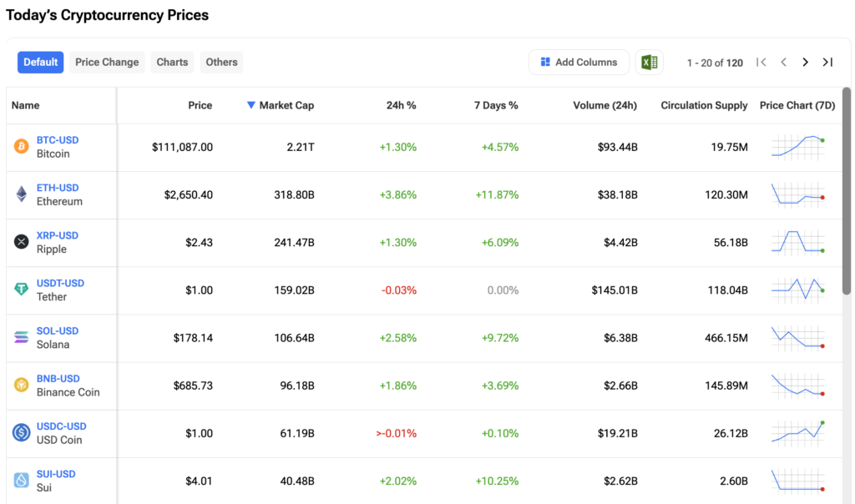Image resolution: width=855 pixels, height=504 pixels.
Task: Click the USD Coin logo icon
Action: (x=21, y=432)
